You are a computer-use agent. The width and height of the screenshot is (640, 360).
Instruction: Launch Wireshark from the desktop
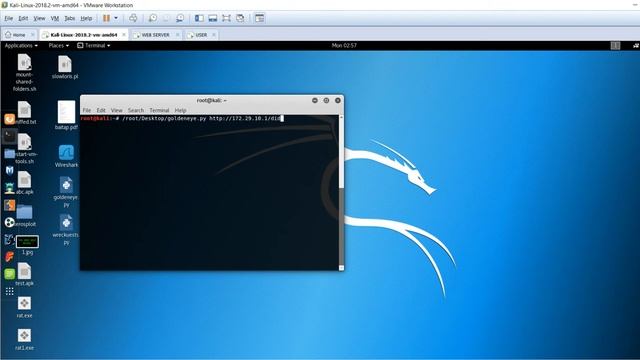66,156
